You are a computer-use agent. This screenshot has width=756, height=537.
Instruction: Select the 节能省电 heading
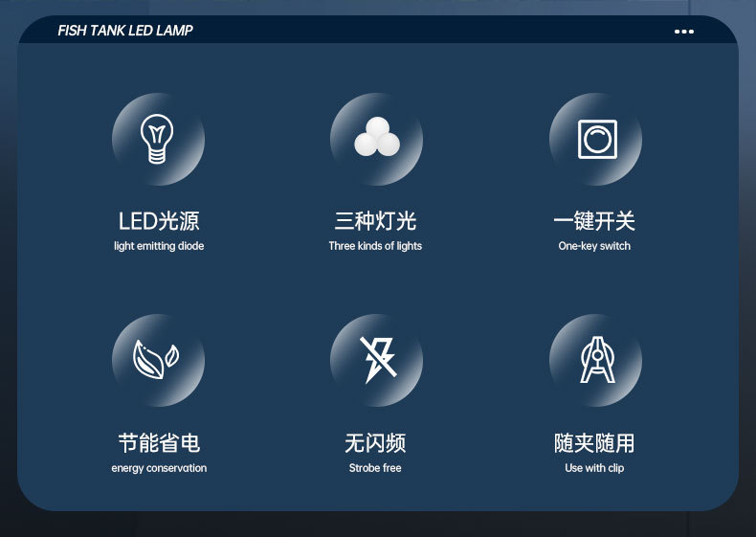pyautogui.click(x=159, y=443)
